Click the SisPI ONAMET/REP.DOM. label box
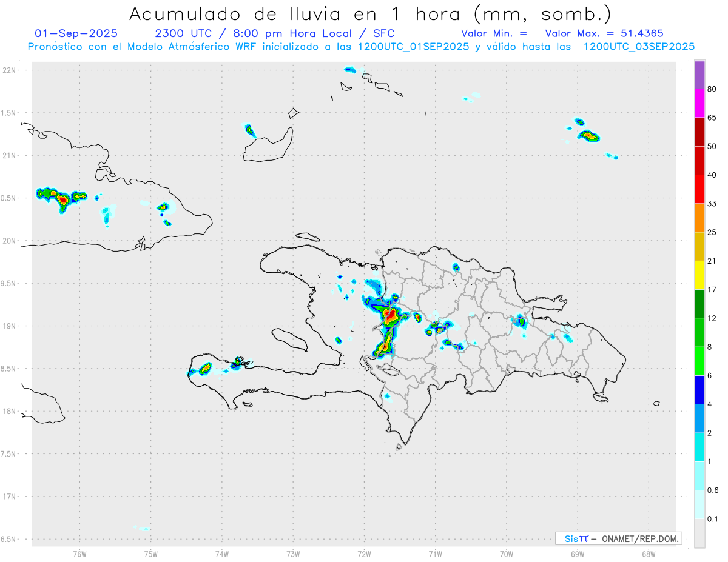Viewport: 728px width, 562px height. [x=618, y=538]
